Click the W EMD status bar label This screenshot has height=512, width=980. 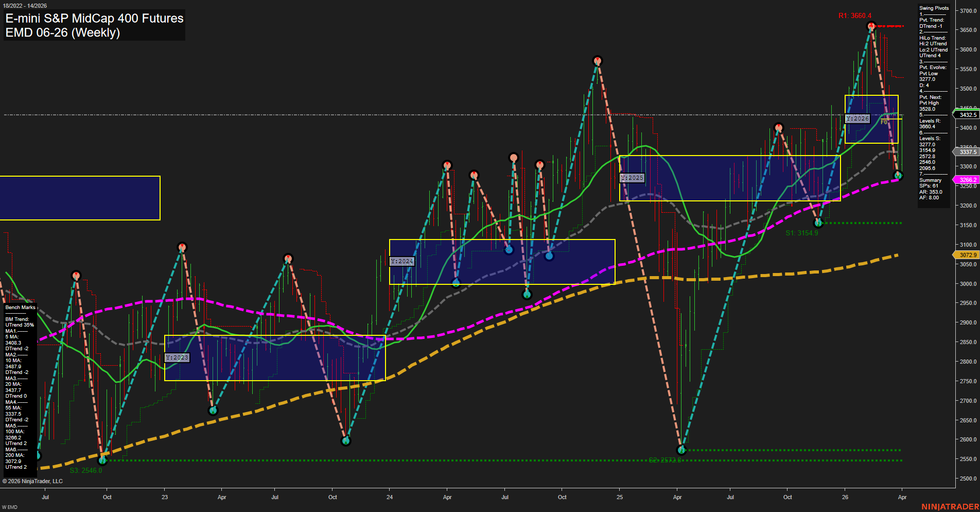[9, 506]
